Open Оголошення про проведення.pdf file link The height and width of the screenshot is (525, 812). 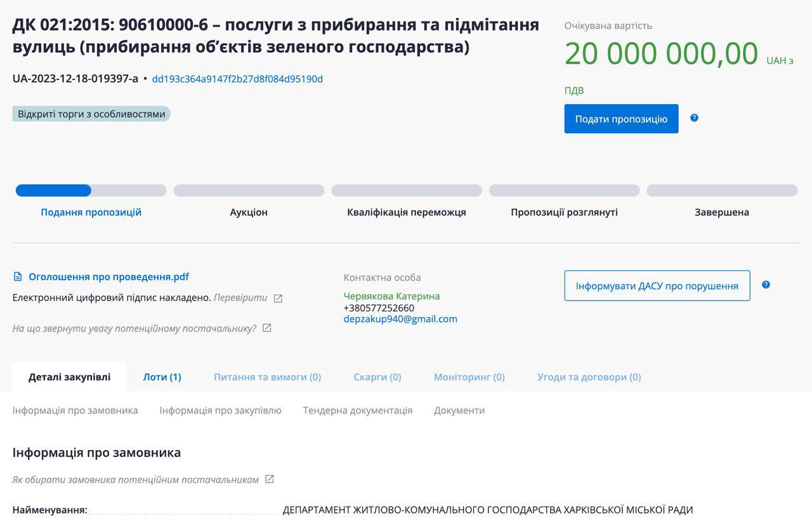coord(108,277)
